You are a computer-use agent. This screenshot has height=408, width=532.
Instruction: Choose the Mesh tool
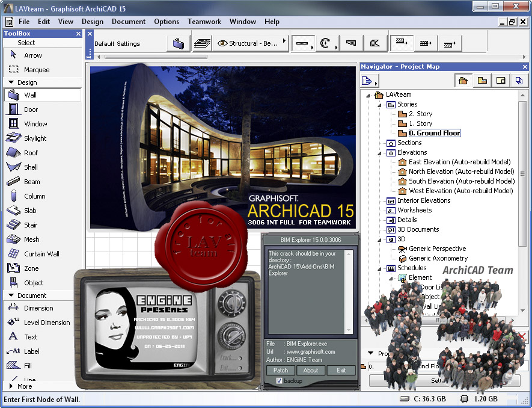click(x=43, y=240)
